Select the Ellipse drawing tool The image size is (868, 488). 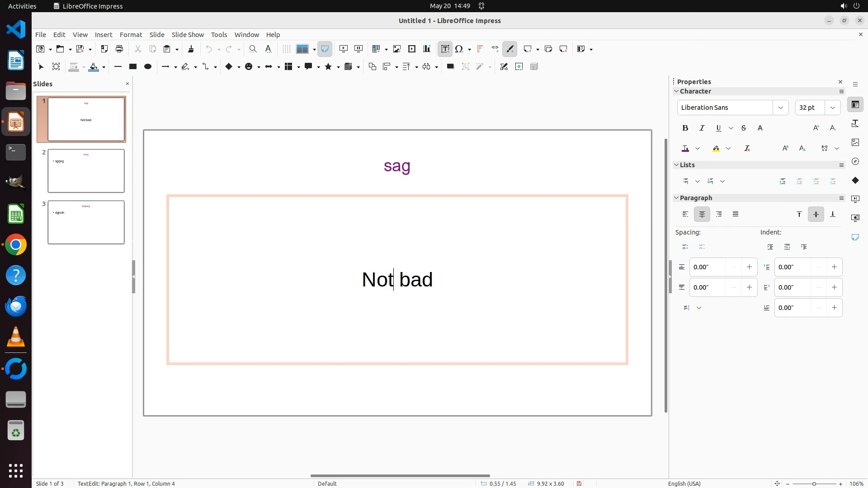pyautogui.click(x=147, y=66)
